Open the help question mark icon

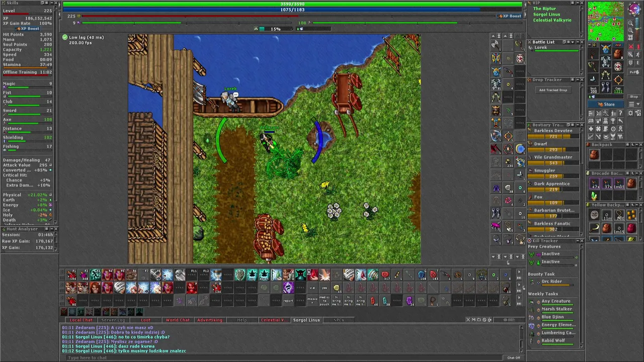620,113
